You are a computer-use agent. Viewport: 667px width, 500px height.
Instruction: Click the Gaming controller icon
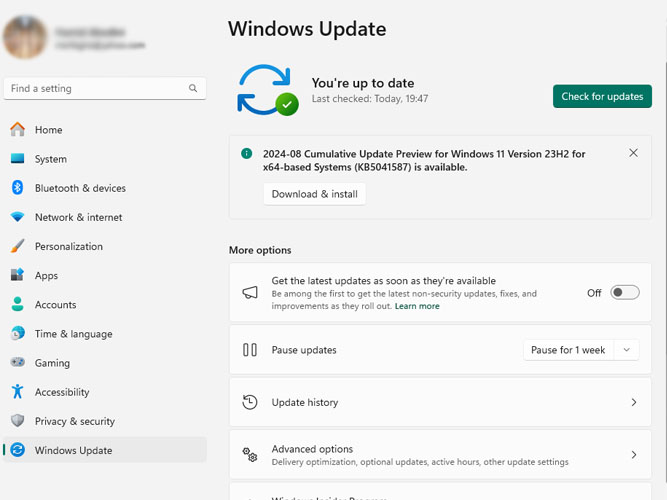pyautogui.click(x=17, y=362)
